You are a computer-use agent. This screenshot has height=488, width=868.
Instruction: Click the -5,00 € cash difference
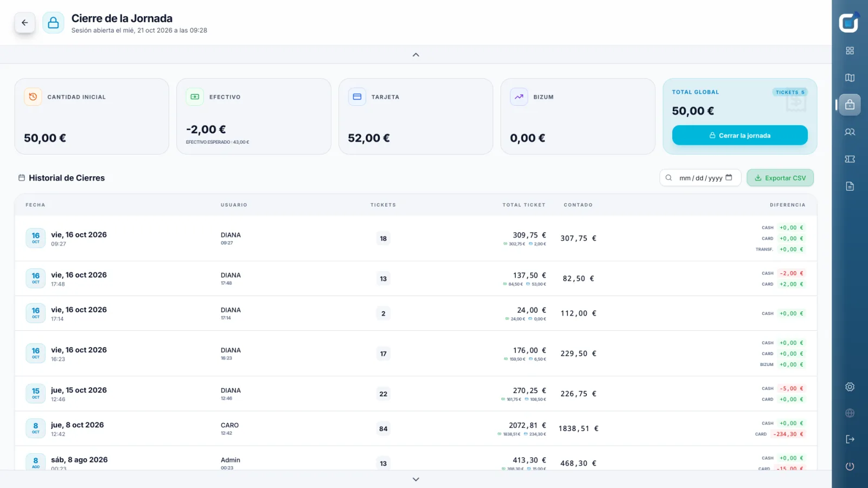click(x=792, y=388)
